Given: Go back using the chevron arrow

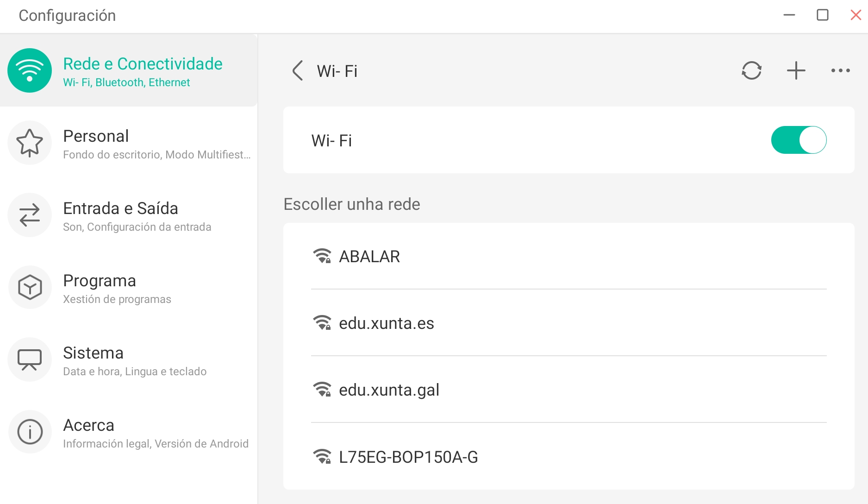Looking at the screenshot, I should 298,71.
